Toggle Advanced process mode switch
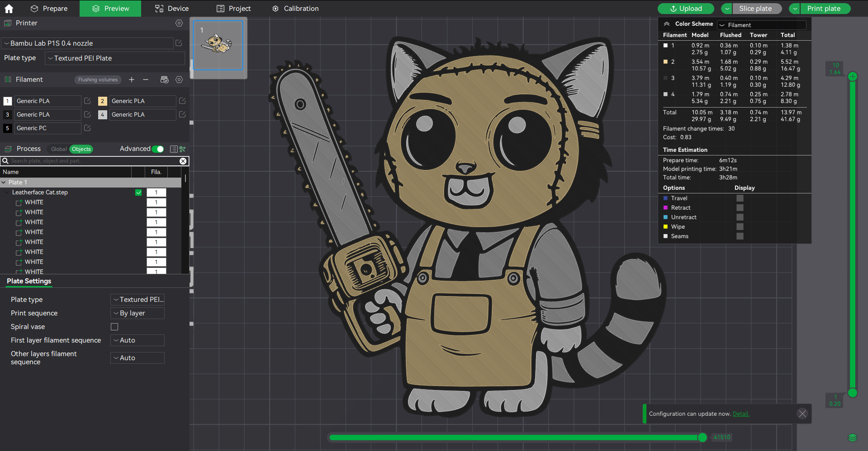The width and height of the screenshot is (868, 451). click(158, 149)
